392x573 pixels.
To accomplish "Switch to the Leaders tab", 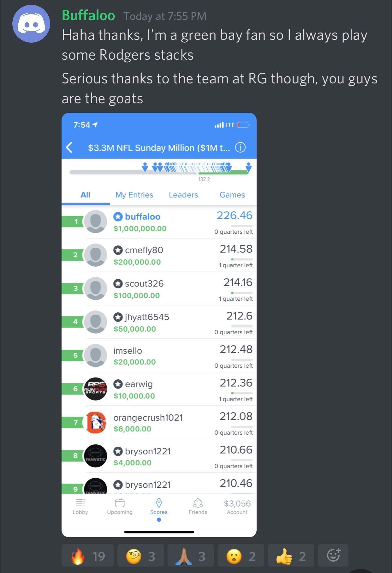I will click(183, 195).
